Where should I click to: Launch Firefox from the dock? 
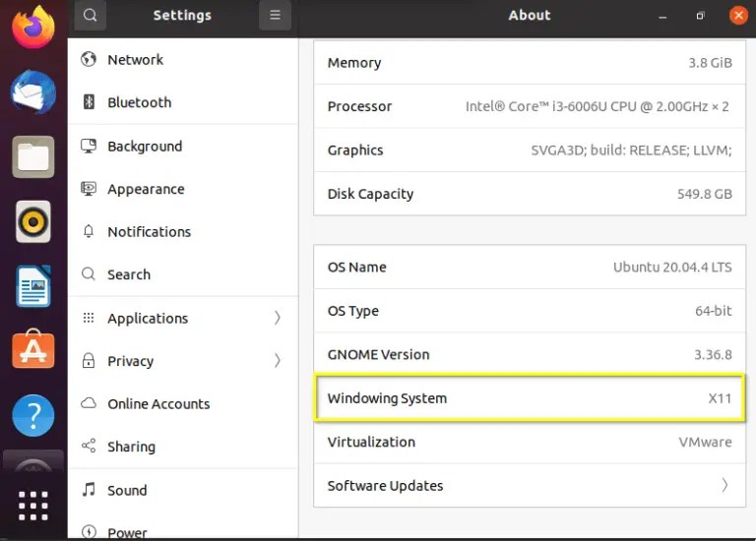click(x=32, y=28)
